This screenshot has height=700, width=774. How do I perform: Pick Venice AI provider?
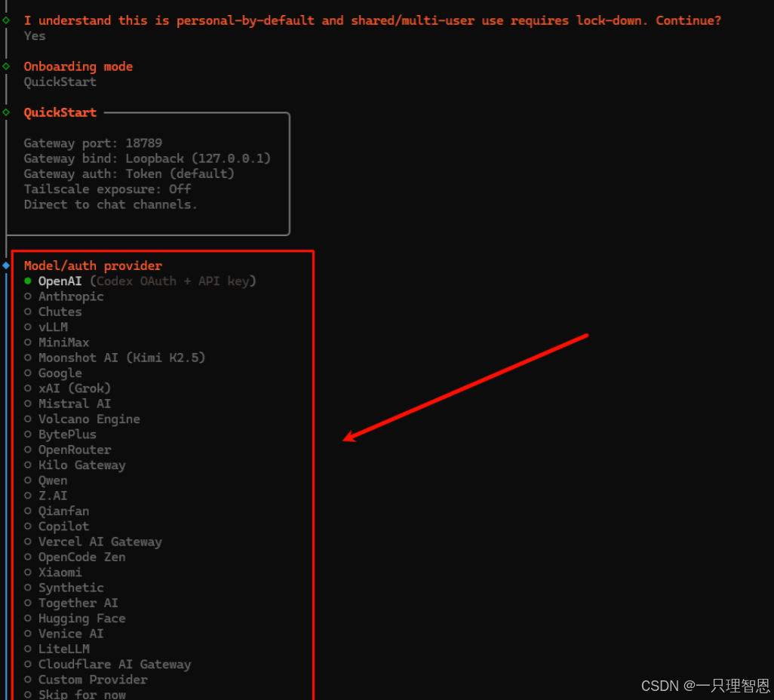63,634
